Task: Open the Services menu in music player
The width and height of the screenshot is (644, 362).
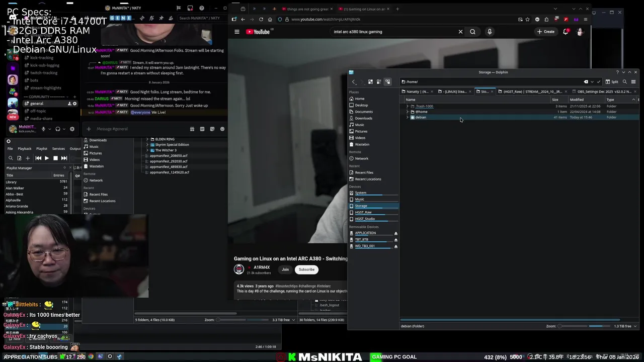Action: (x=58, y=149)
